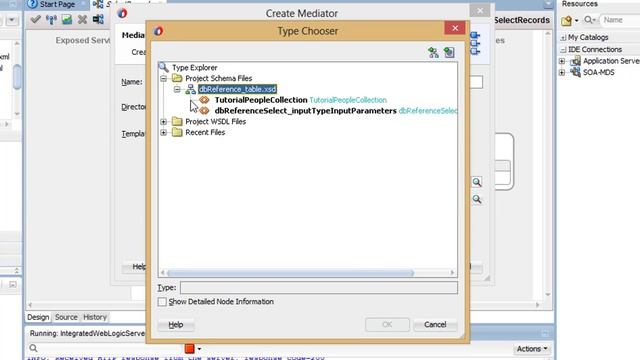Click the scroll left arrow in Type Chooser tree
The image size is (640, 360).
pyautogui.click(x=163, y=273)
